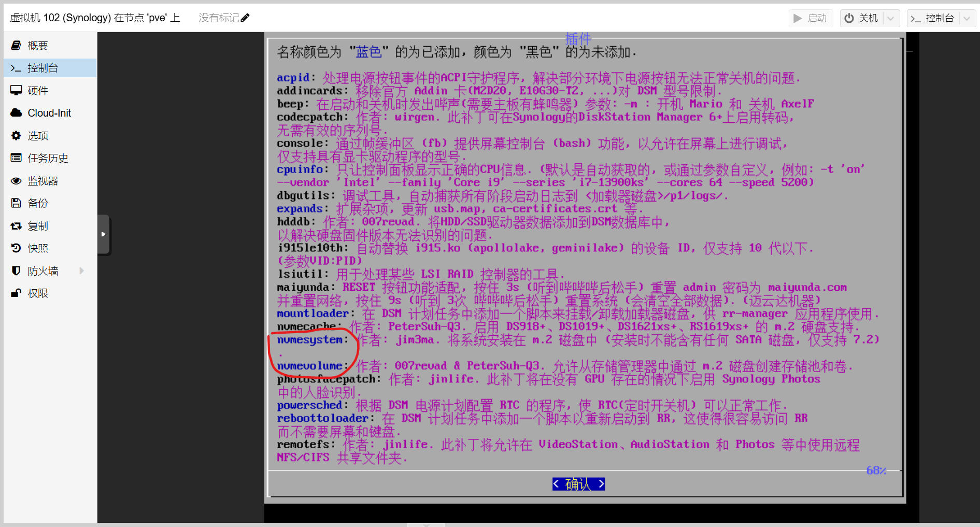Click the acpid addon name

pos(293,78)
